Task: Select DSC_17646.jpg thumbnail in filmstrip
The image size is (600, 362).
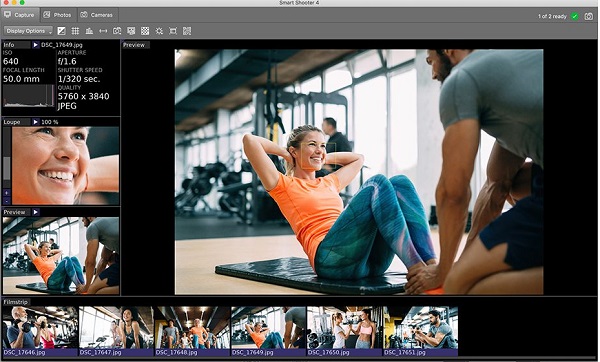Action: (40, 331)
